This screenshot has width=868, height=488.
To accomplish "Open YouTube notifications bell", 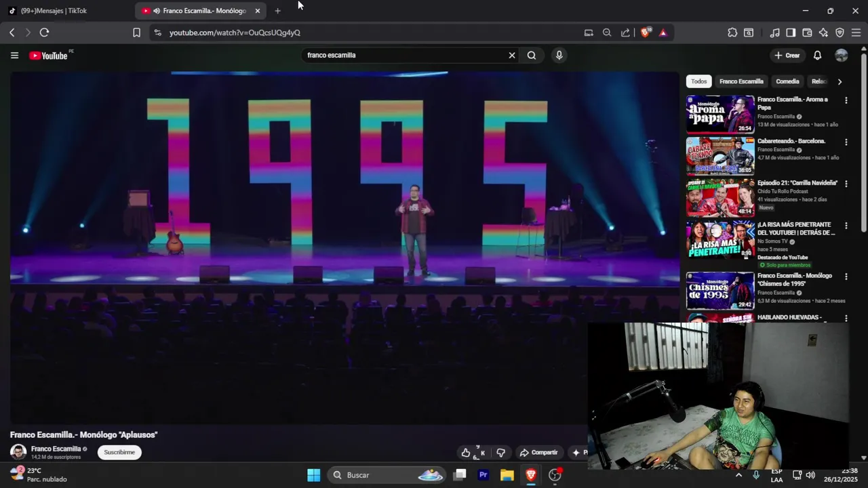I will click(x=817, y=56).
